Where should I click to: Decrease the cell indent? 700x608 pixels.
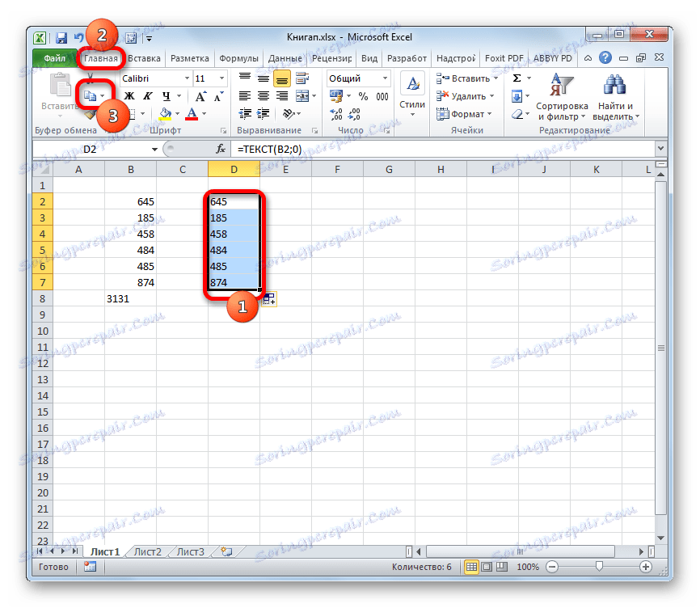pos(245,114)
